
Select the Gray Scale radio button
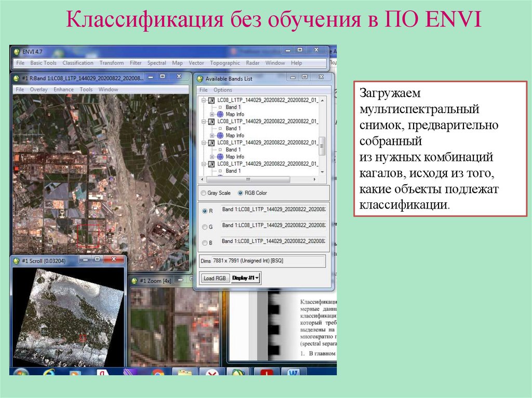coord(204,193)
